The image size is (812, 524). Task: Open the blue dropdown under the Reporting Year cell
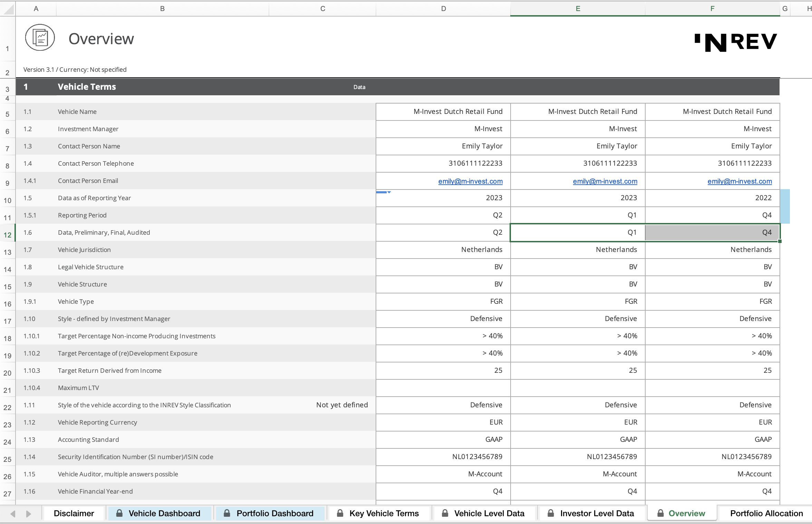click(388, 192)
